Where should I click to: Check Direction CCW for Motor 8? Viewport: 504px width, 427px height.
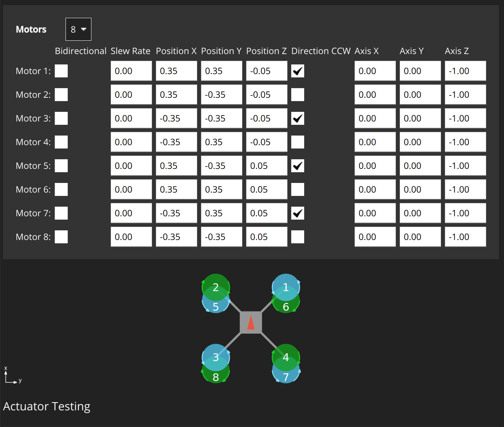(298, 237)
